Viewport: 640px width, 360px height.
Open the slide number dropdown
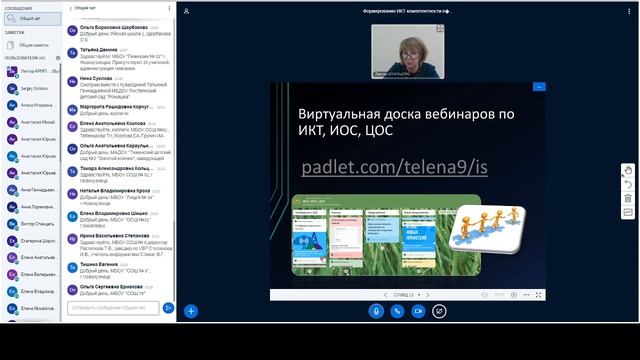(x=407, y=295)
